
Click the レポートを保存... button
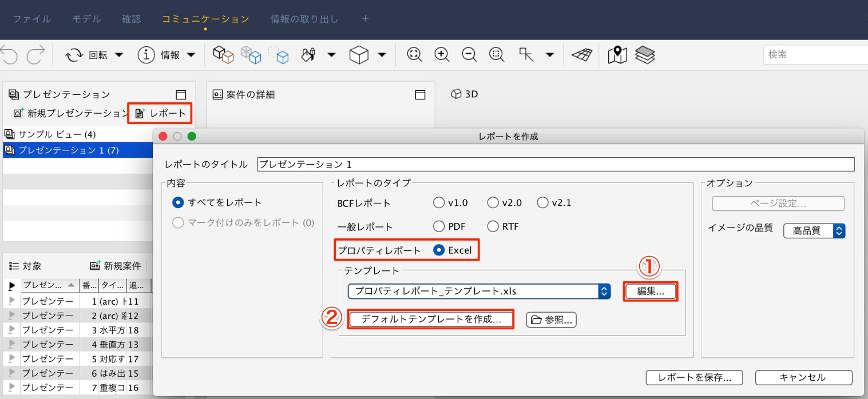[694, 377]
